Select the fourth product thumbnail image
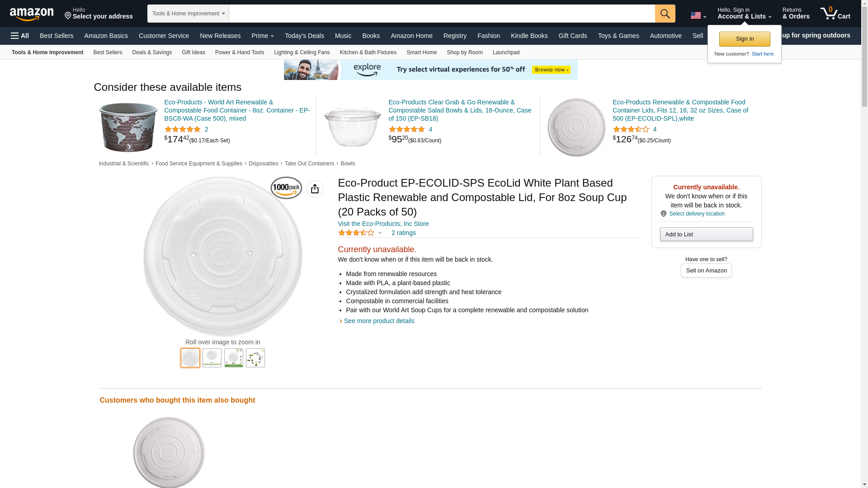Image resolution: width=868 pixels, height=488 pixels. click(x=255, y=358)
